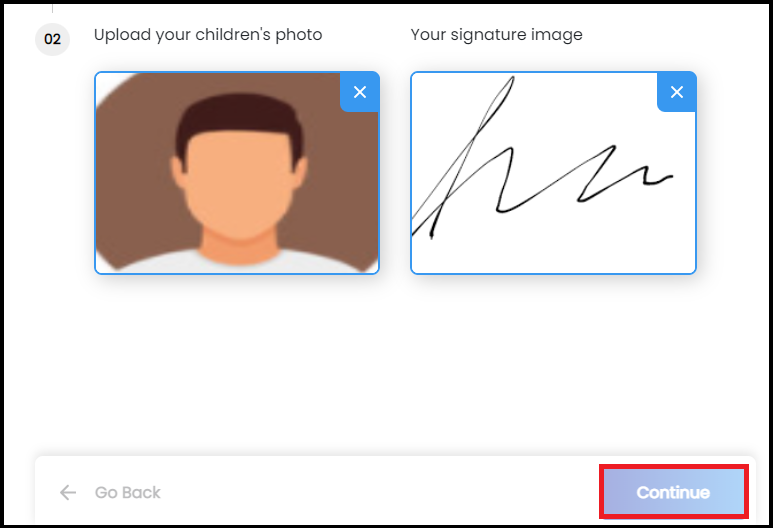Screen dimensions: 773x528
Task: Click the left arrow beside Go Back
Action: pyautogui.click(x=68, y=492)
